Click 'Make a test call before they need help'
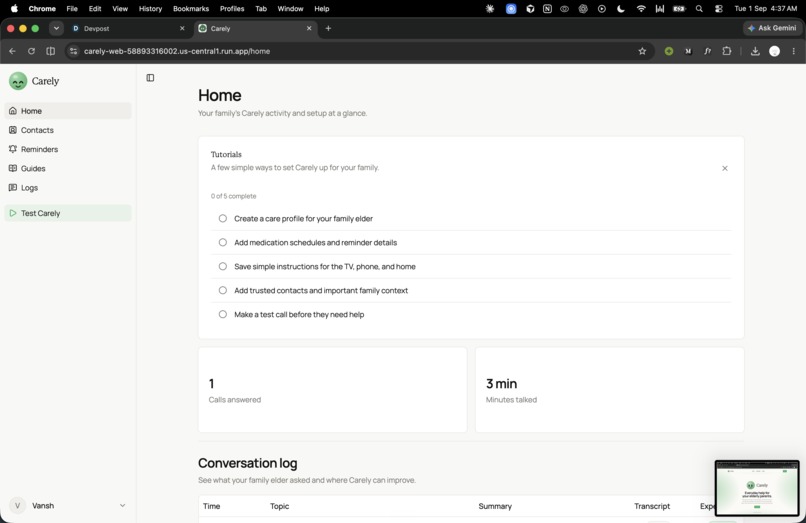 tap(299, 314)
